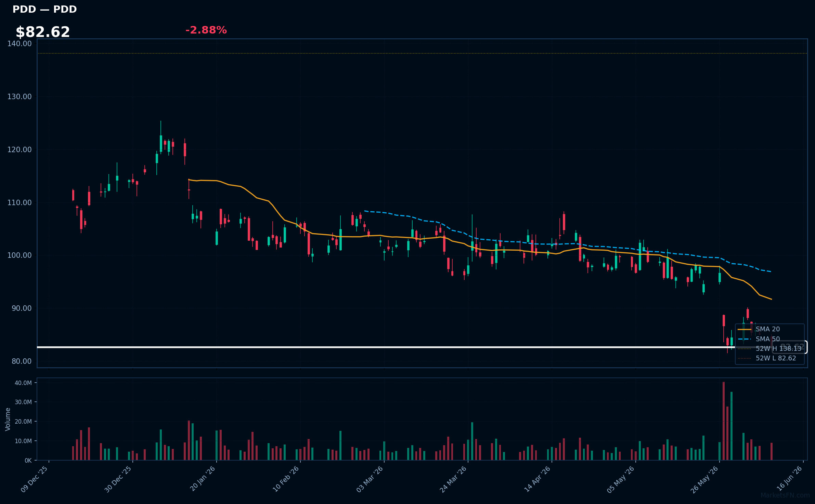Click the 80.00 price axis label
Screen dimensions: 815x504
tap(22, 361)
